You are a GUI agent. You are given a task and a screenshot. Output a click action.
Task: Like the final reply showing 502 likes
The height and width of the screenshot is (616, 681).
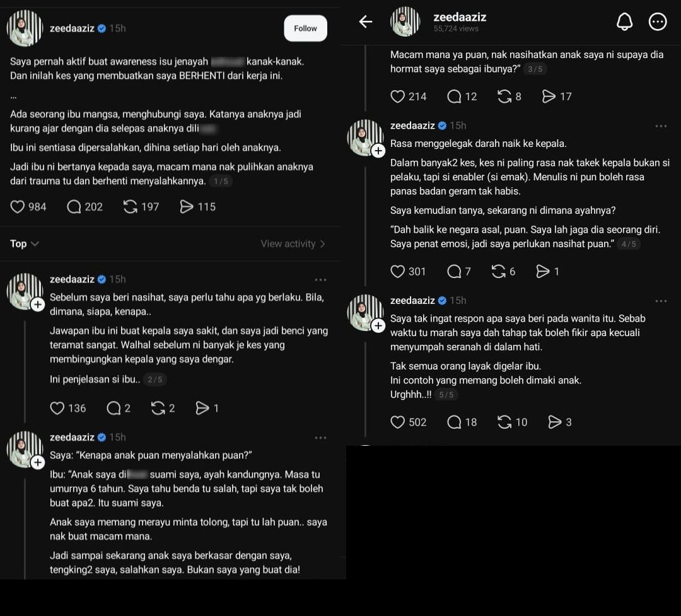point(398,422)
